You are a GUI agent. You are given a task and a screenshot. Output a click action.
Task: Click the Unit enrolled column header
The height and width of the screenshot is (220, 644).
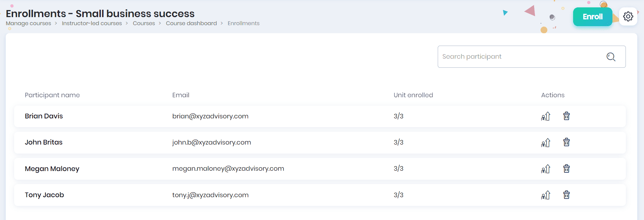(x=413, y=95)
